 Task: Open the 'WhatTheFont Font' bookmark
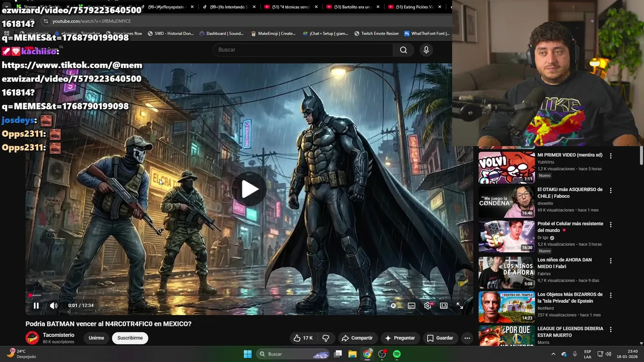427,34
